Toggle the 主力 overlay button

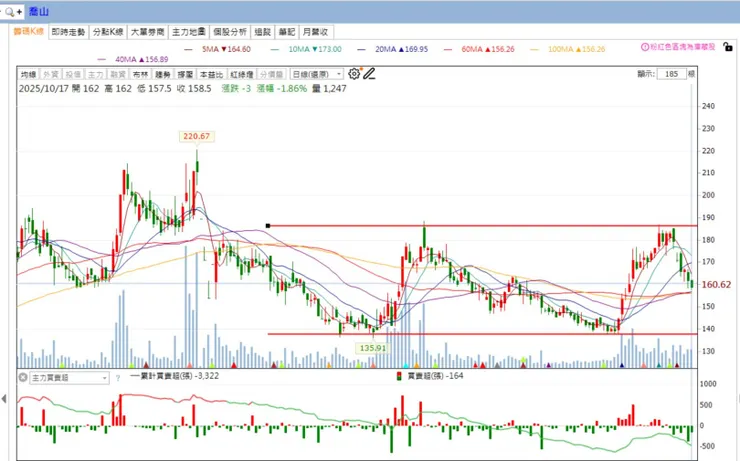point(95,75)
